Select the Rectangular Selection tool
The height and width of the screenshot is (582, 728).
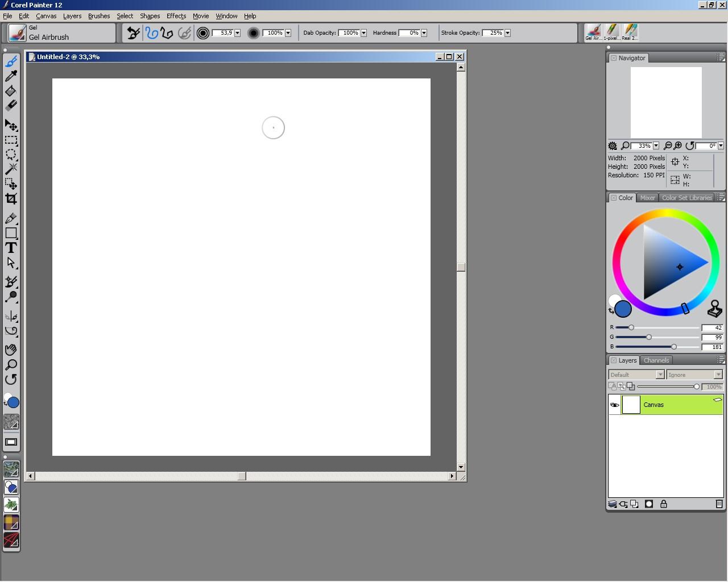pos(11,140)
